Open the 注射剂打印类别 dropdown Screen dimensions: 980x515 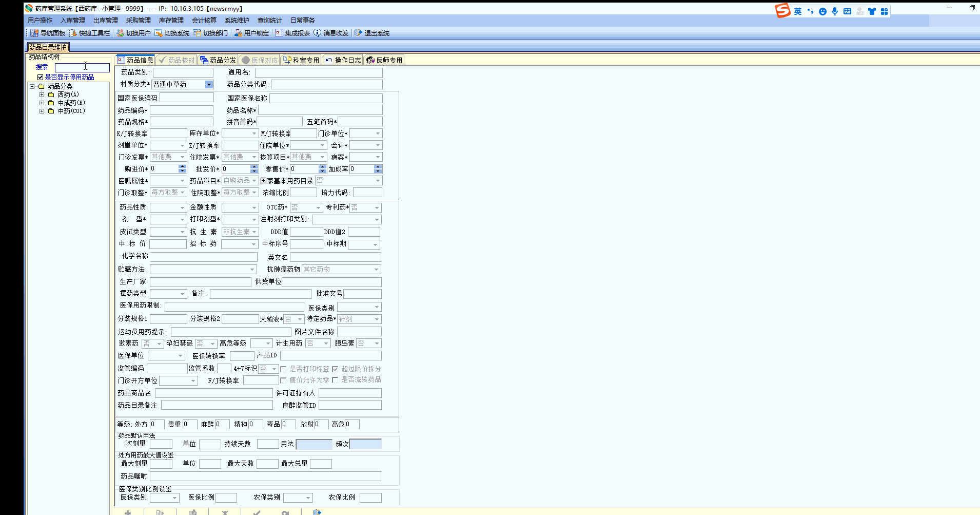click(377, 220)
